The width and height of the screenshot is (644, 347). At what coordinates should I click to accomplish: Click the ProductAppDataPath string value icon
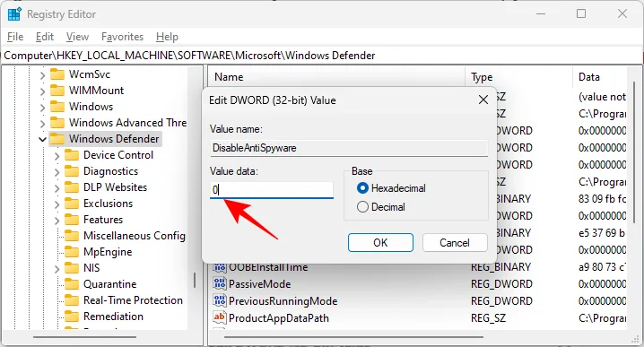pyautogui.click(x=220, y=317)
